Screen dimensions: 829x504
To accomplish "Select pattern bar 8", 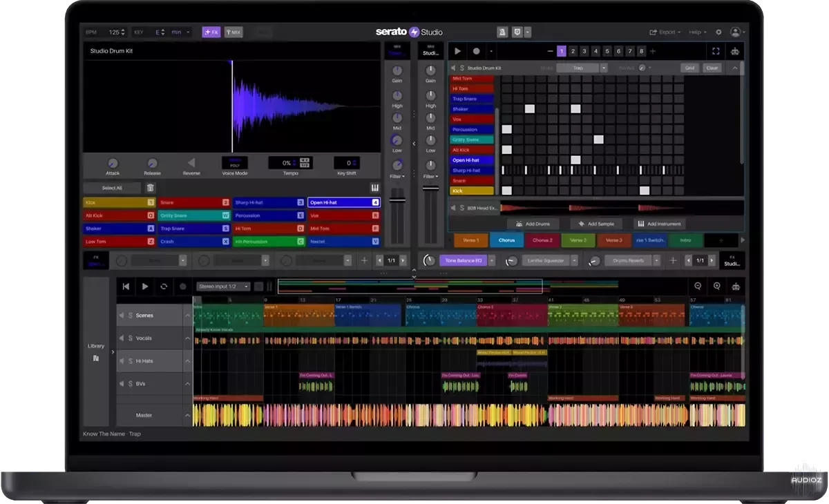I will point(642,51).
